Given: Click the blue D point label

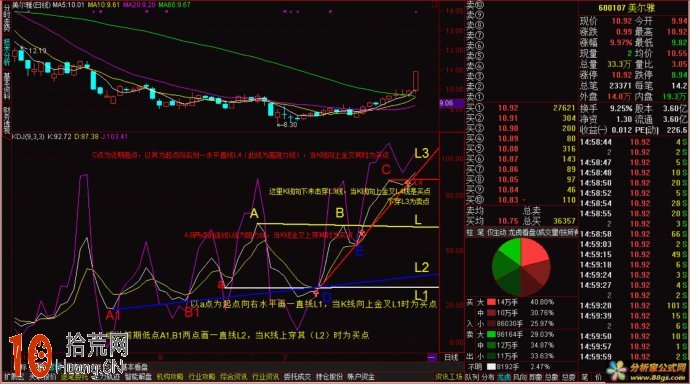Looking at the screenshot, I should pos(327,298).
